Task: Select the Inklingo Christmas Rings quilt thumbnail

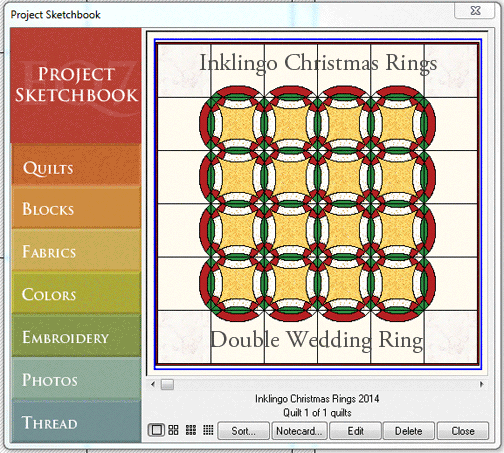Action: (318, 204)
